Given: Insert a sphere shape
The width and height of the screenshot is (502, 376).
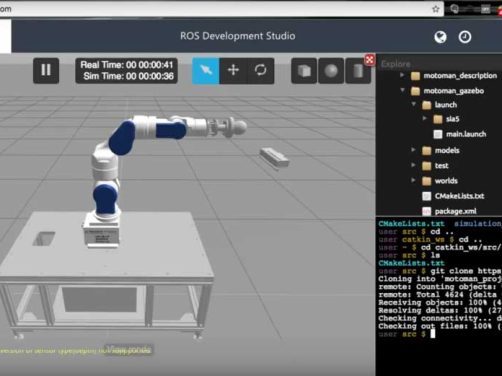Looking at the screenshot, I should tap(331, 70).
